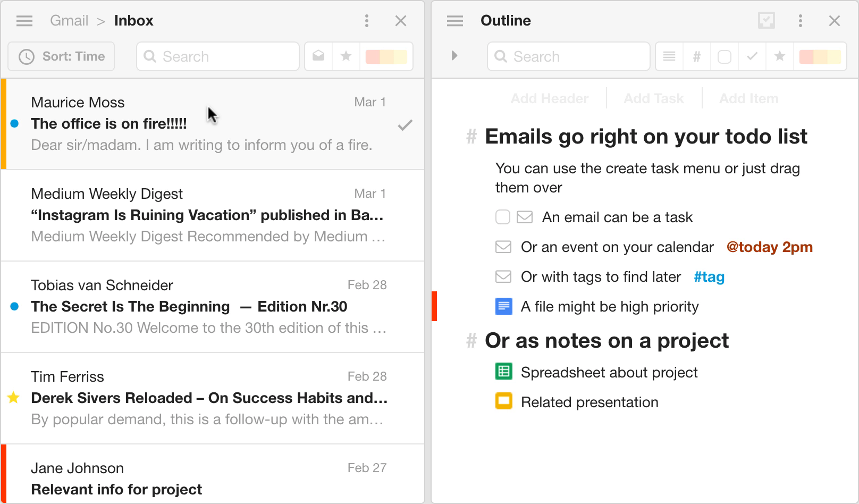Filter outline by priority colors
The image size is (859, 504).
pos(820,56)
